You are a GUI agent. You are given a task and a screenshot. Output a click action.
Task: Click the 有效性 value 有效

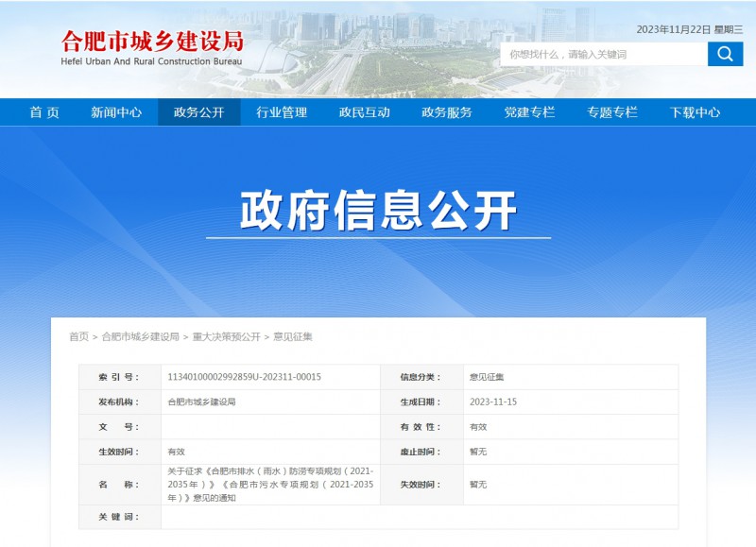point(478,427)
